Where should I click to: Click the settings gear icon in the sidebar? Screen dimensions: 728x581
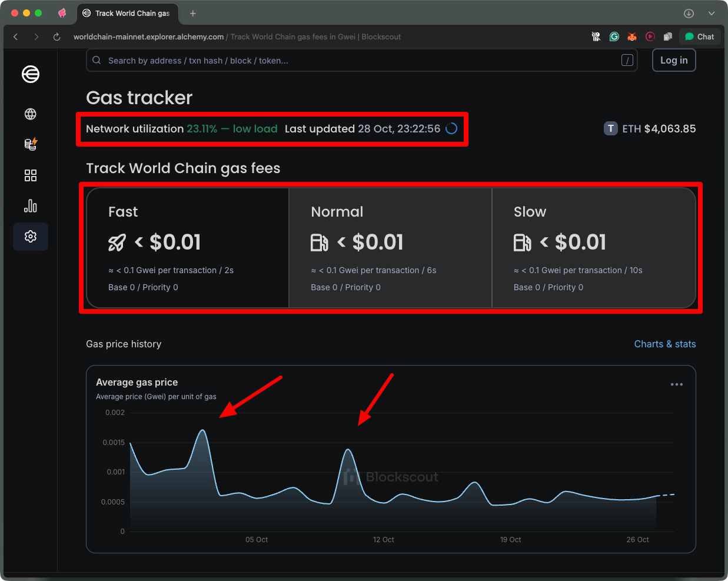tap(30, 237)
